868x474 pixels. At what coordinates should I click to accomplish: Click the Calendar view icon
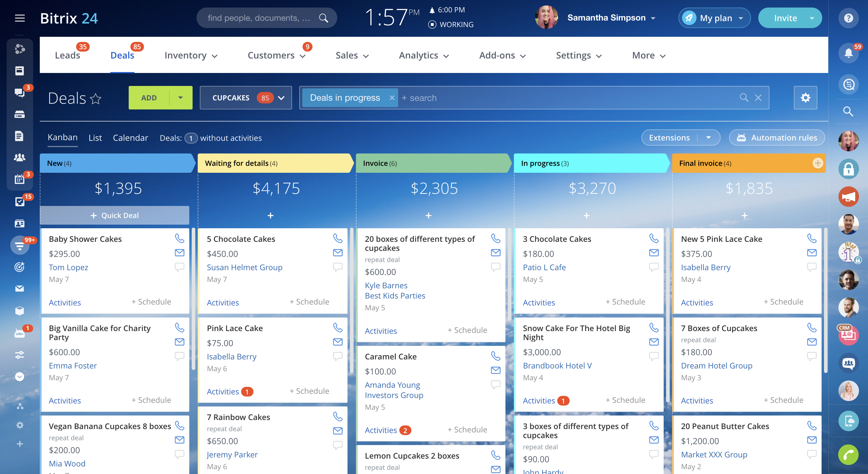click(130, 137)
